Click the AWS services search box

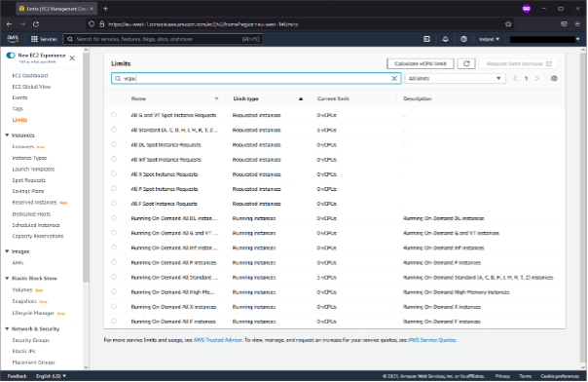(x=163, y=39)
